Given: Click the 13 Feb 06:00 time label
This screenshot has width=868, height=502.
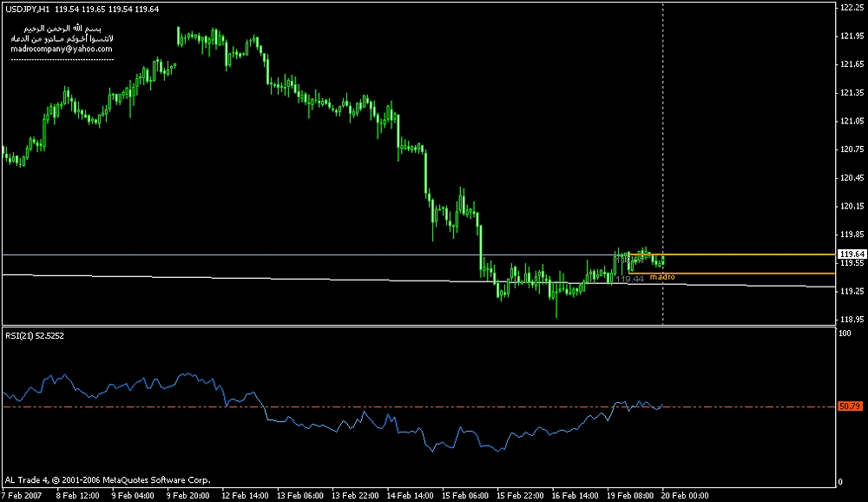Looking at the screenshot, I should tap(300, 495).
